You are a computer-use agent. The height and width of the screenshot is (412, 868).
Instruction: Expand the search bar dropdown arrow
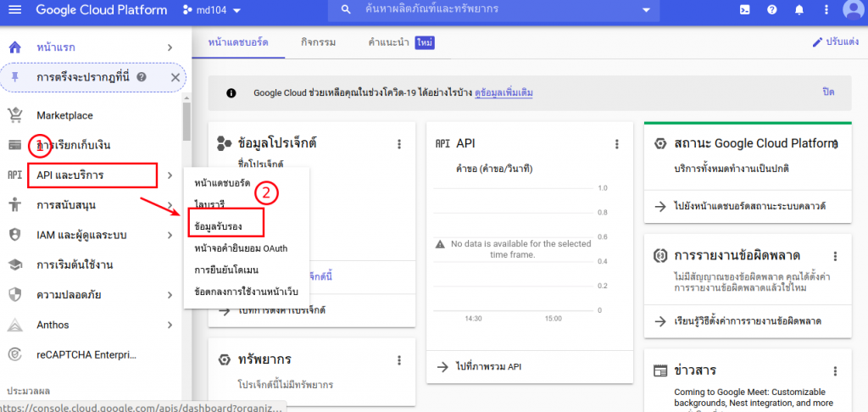(646, 10)
